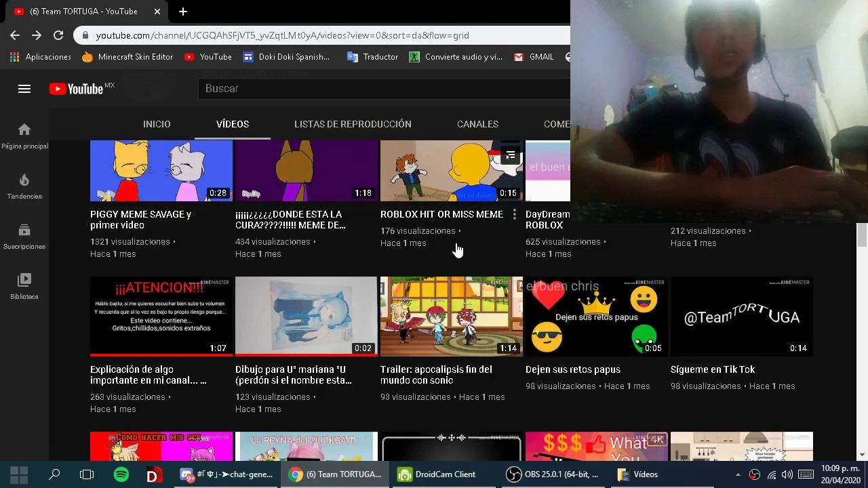Image resolution: width=868 pixels, height=488 pixels.
Task: Open COMO HACER MIS OCS video thumbnail
Action: [x=161, y=446]
